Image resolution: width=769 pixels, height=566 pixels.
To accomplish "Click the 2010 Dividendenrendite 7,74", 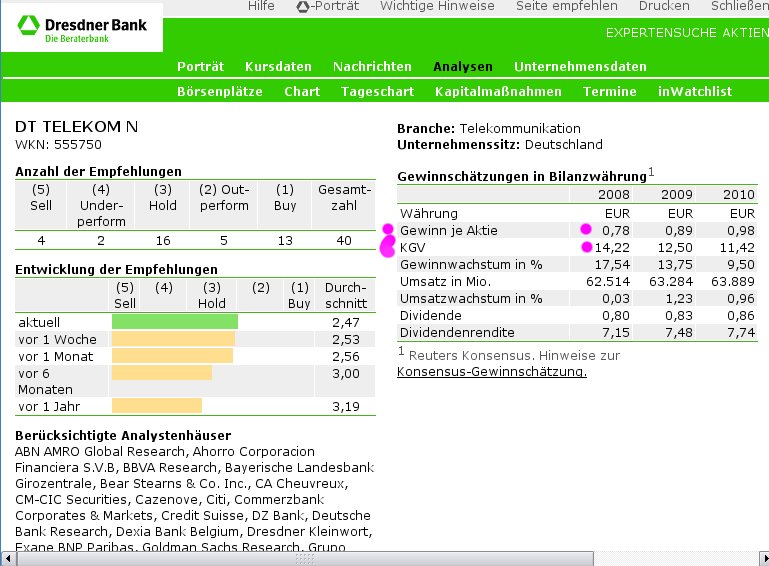I will click(x=741, y=332).
